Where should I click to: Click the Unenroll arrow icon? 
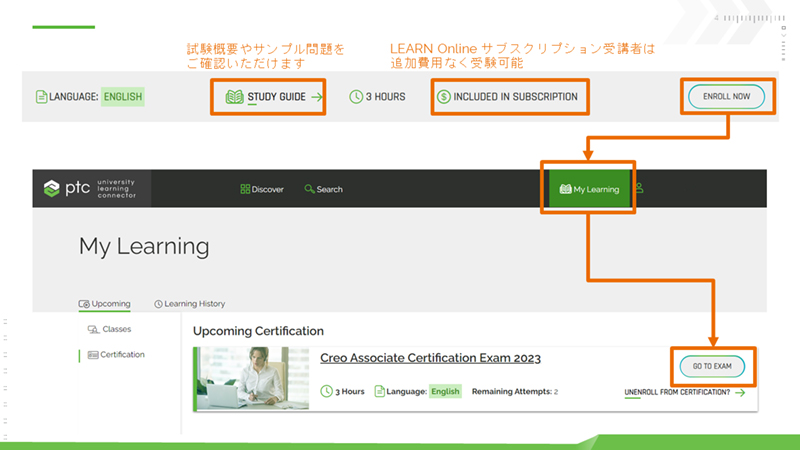pyautogui.click(x=740, y=393)
